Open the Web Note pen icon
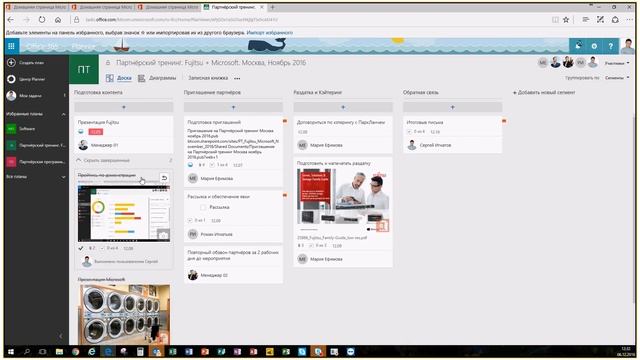640x360 pixels. point(600,20)
